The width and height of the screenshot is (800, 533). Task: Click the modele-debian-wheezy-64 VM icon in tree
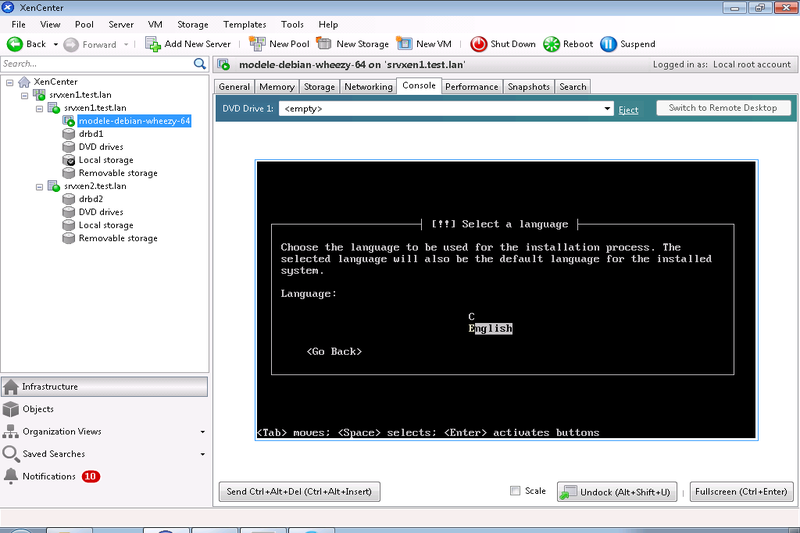coord(69,121)
